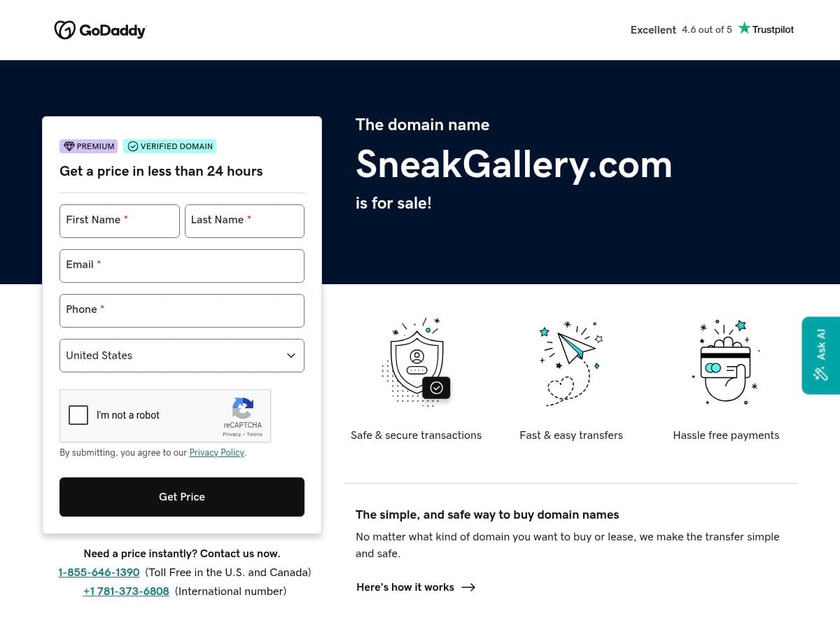
Task: Tick the reCAPTCHA verification box
Action: 78,415
